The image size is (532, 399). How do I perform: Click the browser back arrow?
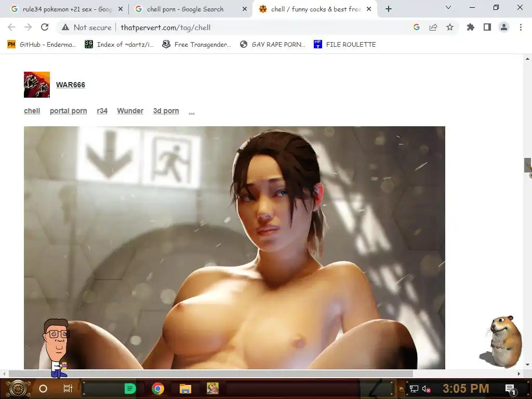[x=11, y=27]
